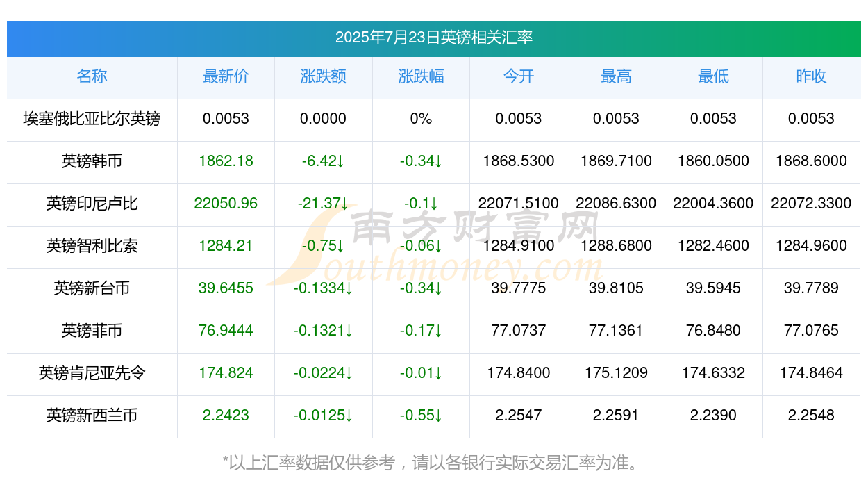Click opening value 2.2547
The height and width of the screenshot is (485, 868).
[x=518, y=416]
